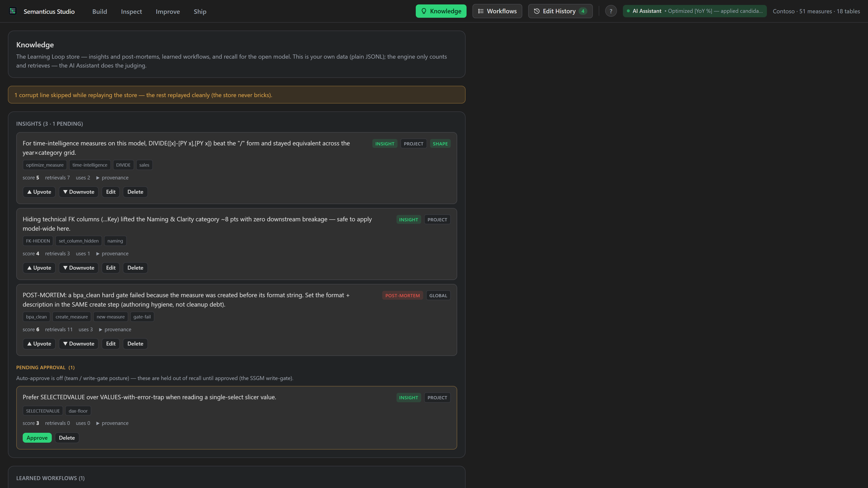Click the FK-HIDDEN tag
Viewport: 868px width, 488px height.
click(38, 241)
